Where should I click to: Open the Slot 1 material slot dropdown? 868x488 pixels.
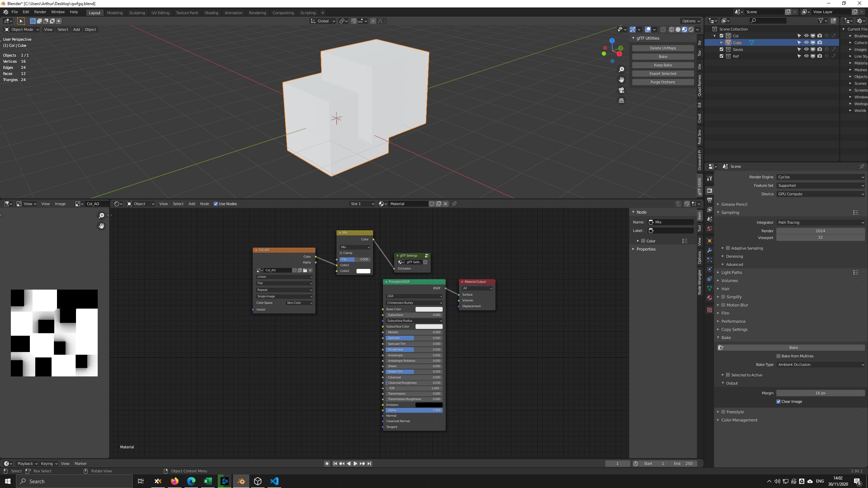362,204
